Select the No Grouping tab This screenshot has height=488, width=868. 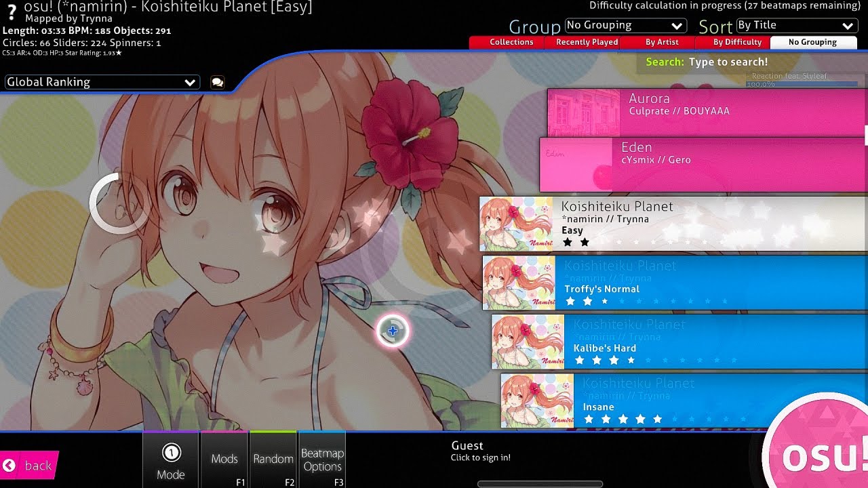coord(812,42)
